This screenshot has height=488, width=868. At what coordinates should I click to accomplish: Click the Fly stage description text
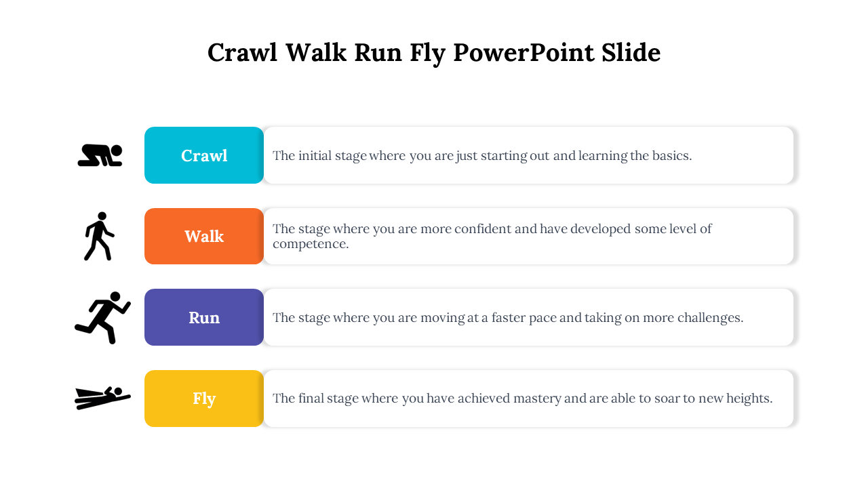coord(522,398)
